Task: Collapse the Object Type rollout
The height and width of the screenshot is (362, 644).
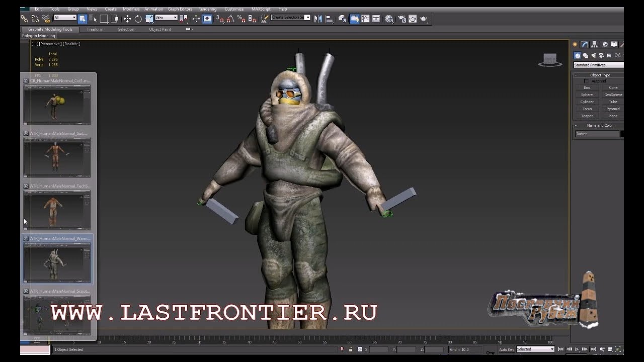Action: pos(600,75)
